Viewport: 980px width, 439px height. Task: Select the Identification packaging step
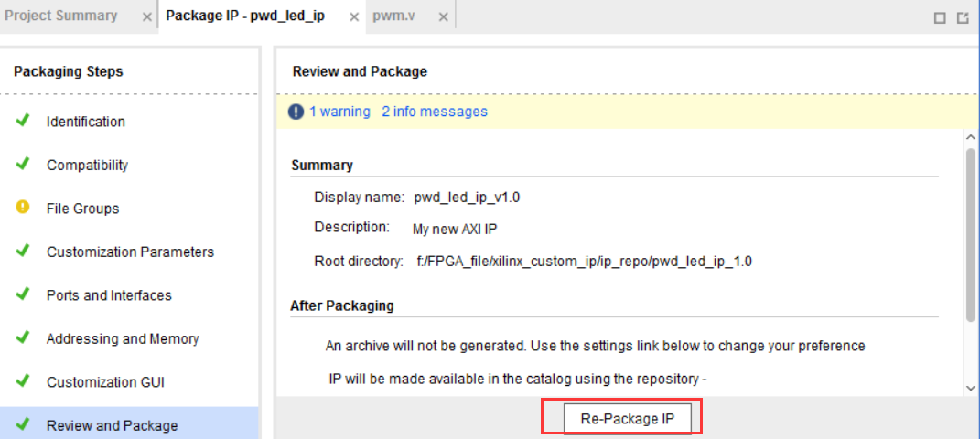(x=86, y=122)
